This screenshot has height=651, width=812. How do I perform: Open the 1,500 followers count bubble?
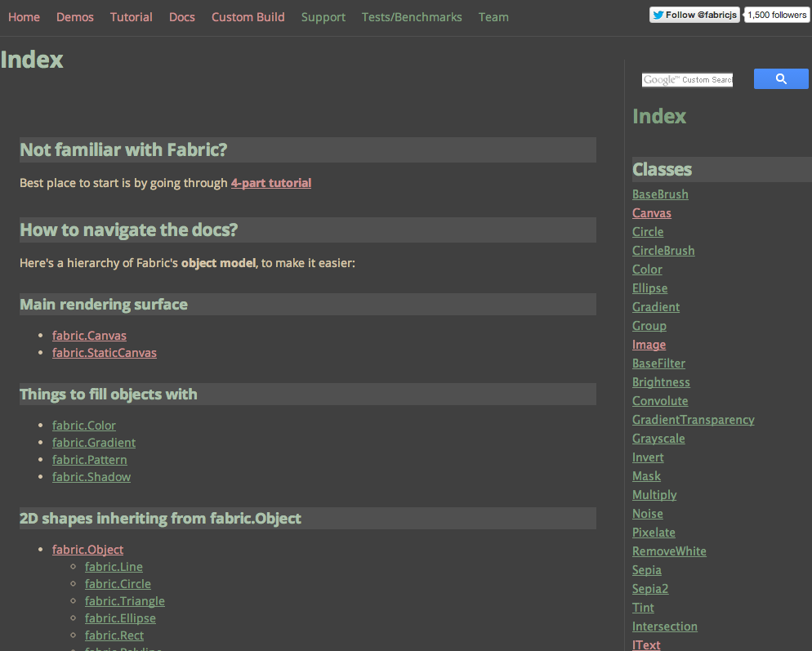pyautogui.click(x=777, y=15)
